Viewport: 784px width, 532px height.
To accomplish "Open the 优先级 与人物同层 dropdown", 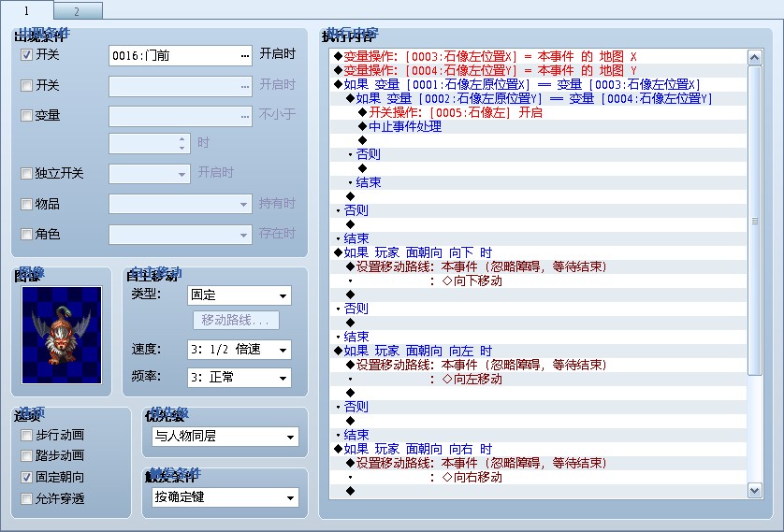I will pyautogui.click(x=225, y=437).
